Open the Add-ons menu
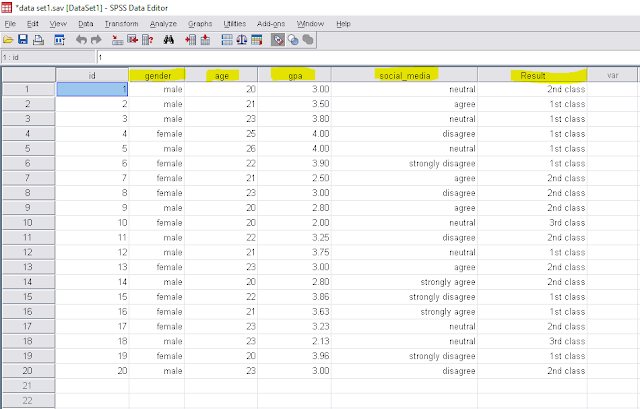 [x=271, y=24]
